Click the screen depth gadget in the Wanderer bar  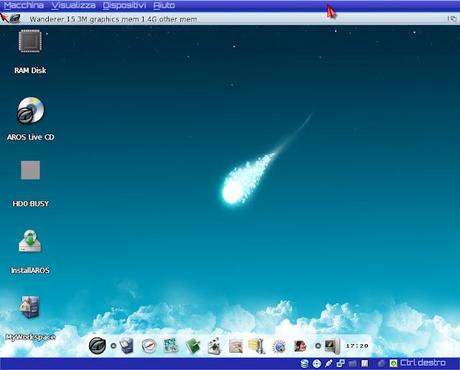tap(452, 19)
